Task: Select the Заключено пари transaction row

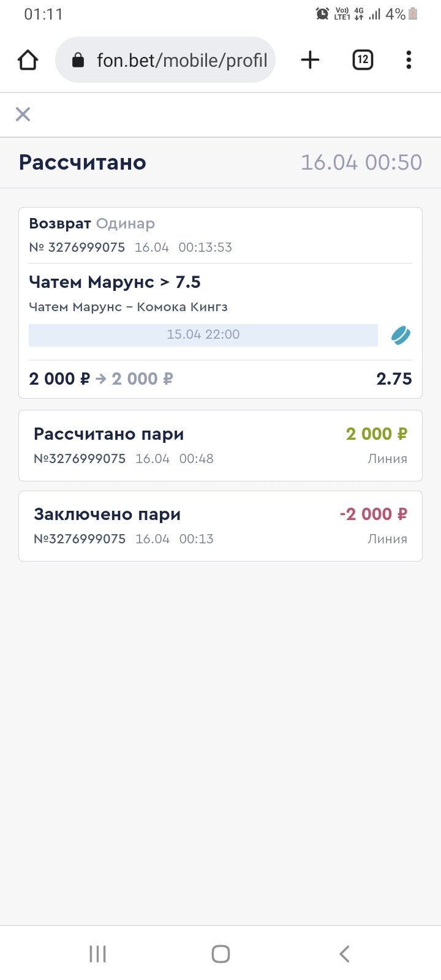Action: coord(221,526)
